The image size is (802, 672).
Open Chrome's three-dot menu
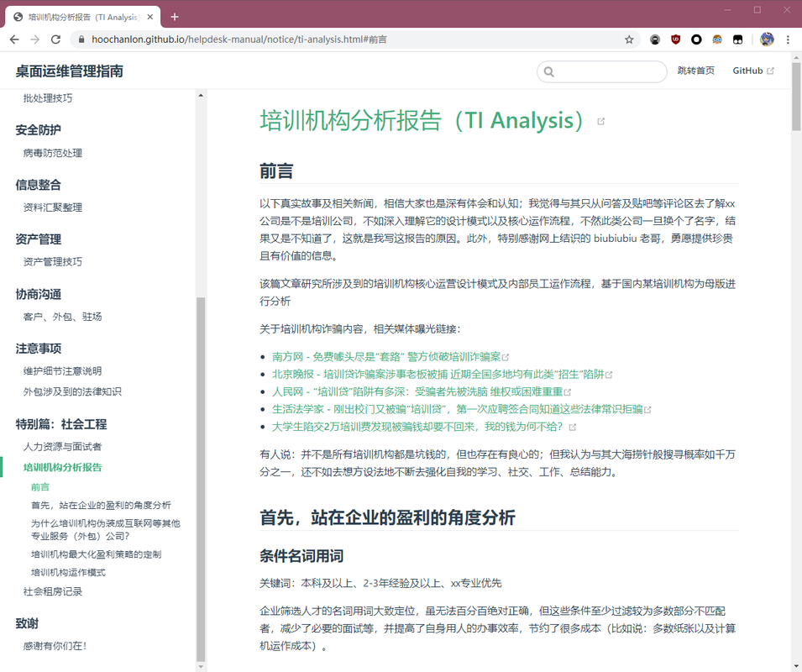pyautogui.click(x=788, y=39)
